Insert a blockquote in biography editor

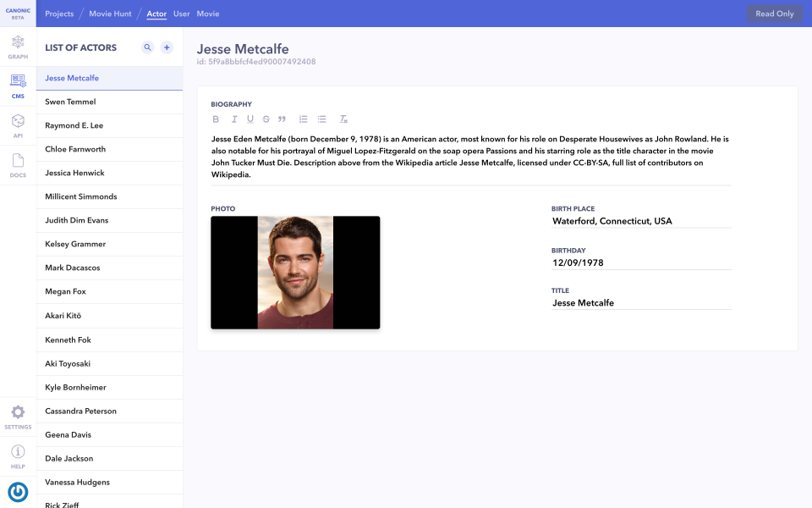[280, 119]
